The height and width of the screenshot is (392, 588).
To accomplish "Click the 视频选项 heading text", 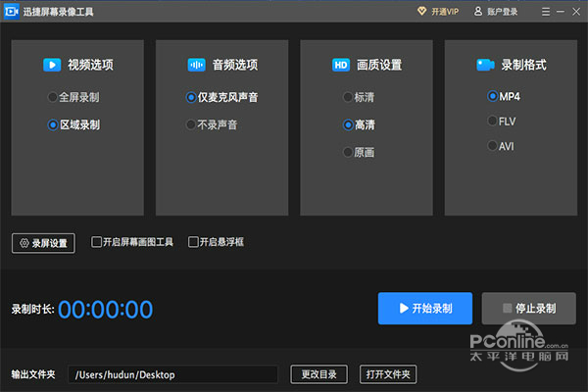I will tap(90, 65).
